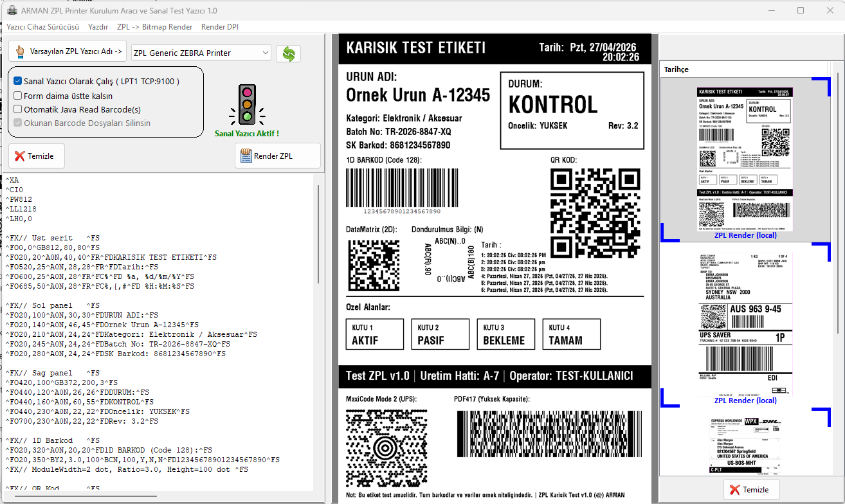Click the code line containing ^FDTarih:^FS
This screenshot has height=504, width=845.
tap(82, 267)
